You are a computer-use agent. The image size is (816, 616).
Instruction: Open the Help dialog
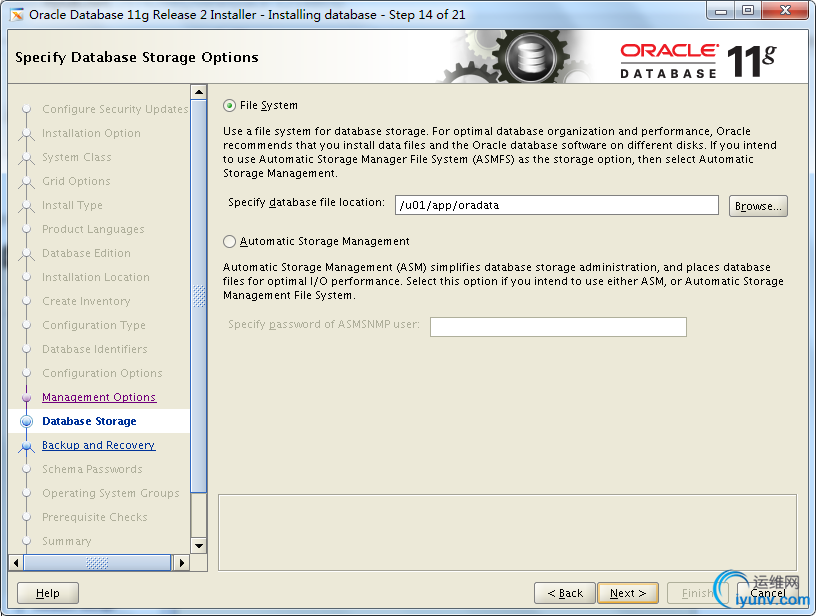[48, 593]
